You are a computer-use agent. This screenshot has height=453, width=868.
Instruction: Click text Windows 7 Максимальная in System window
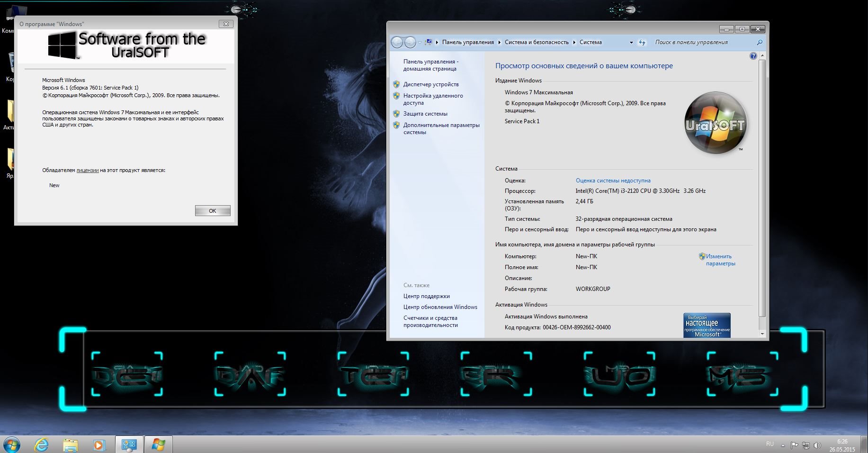[538, 92]
